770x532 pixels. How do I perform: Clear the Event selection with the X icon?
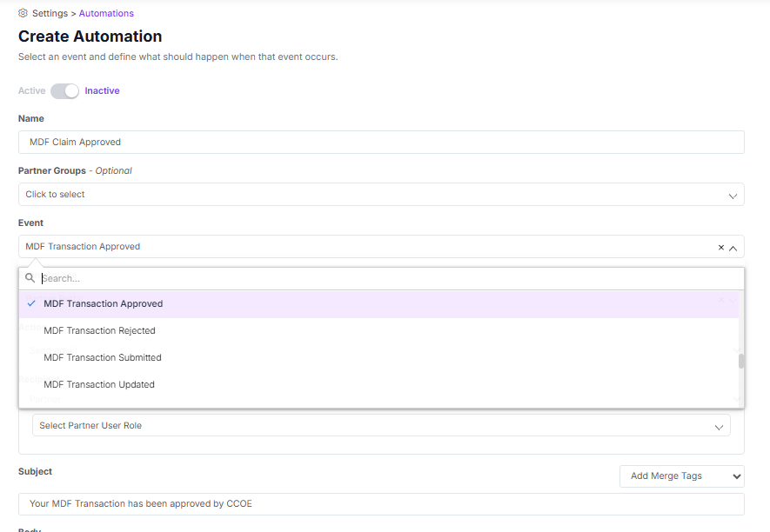pos(721,248)
